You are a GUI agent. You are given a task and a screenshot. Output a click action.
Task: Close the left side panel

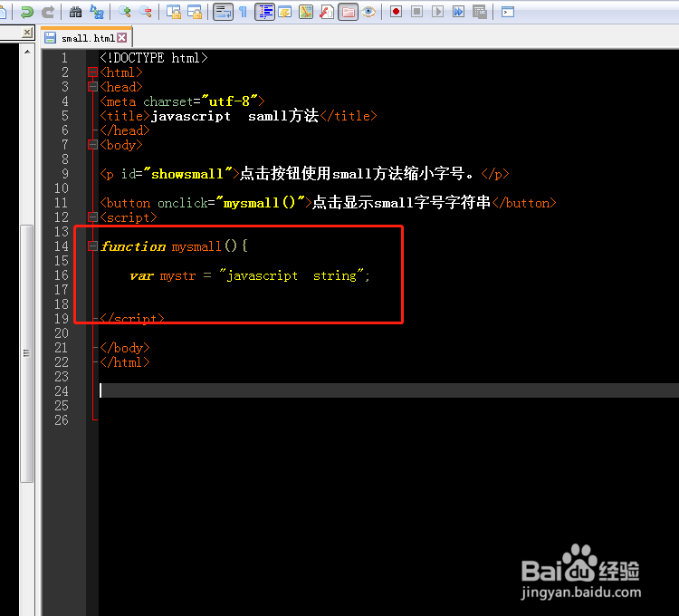27,33
